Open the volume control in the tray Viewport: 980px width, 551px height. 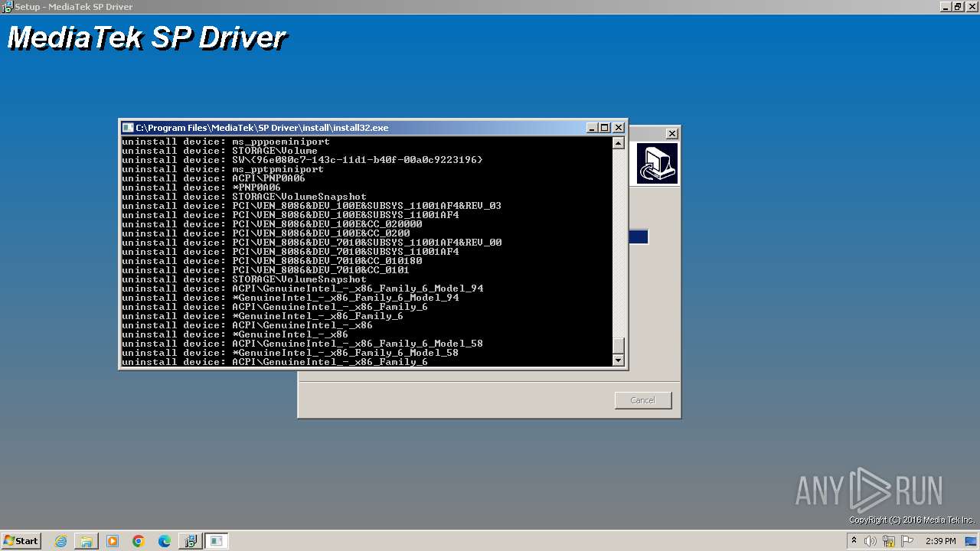coord(871,541)
